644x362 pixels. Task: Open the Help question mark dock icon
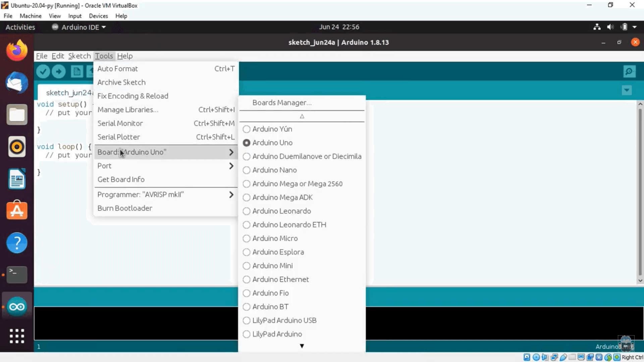click(17, 243)
